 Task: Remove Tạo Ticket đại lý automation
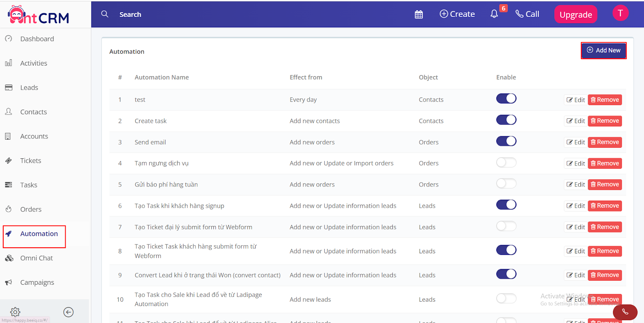[x=605, y=227]
